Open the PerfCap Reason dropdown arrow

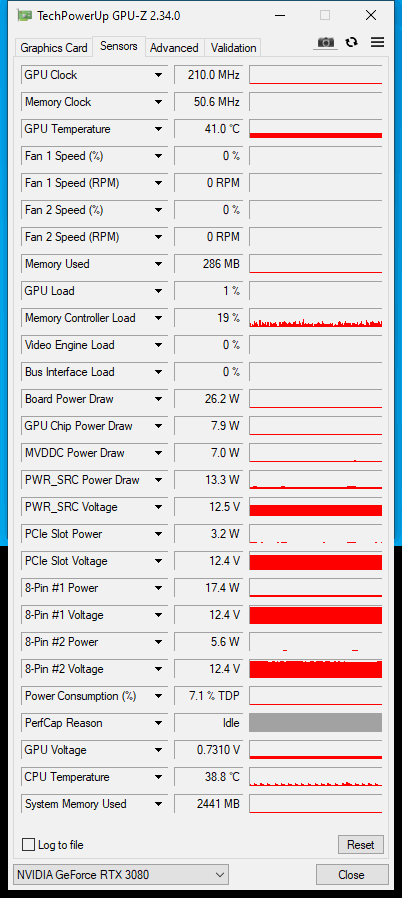158,723
